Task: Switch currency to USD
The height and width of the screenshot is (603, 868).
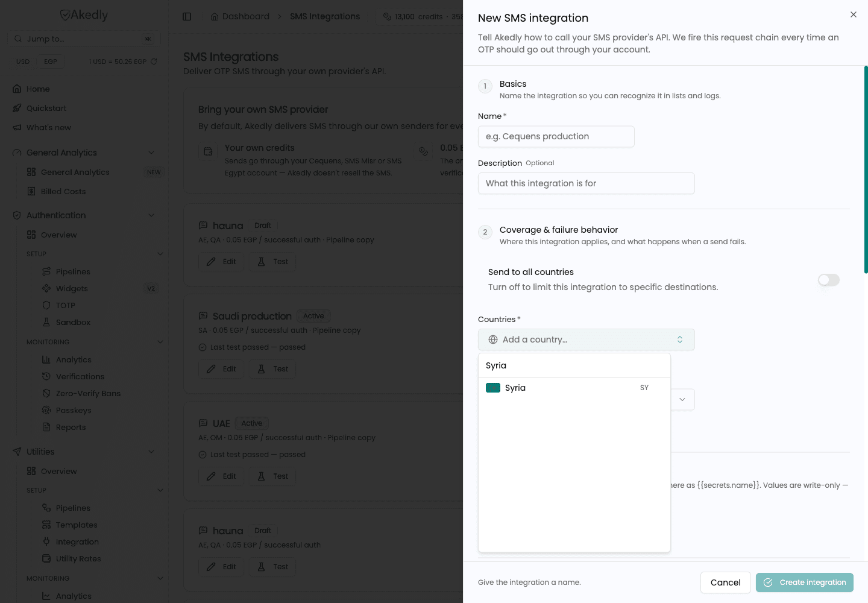Action: [x=23, y=62]
